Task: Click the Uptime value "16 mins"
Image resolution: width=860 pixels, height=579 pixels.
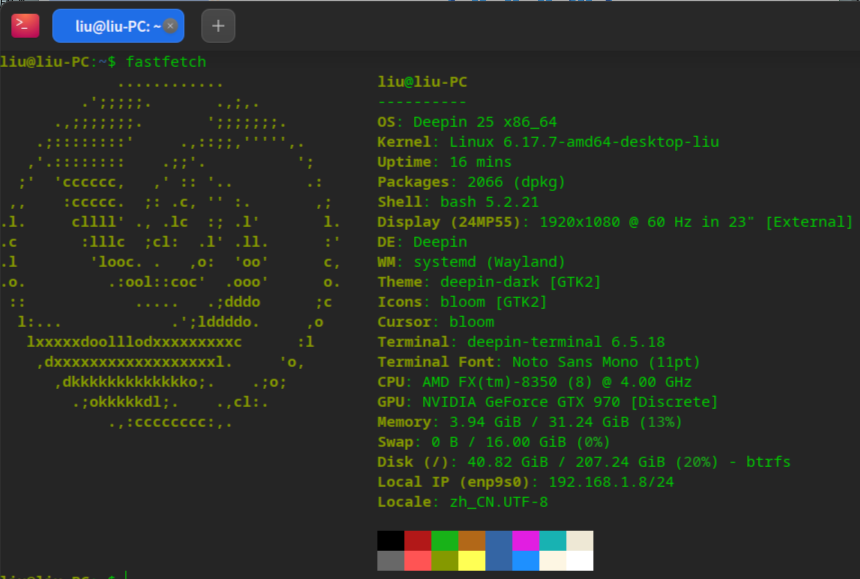Action: (x=480, y=162)
